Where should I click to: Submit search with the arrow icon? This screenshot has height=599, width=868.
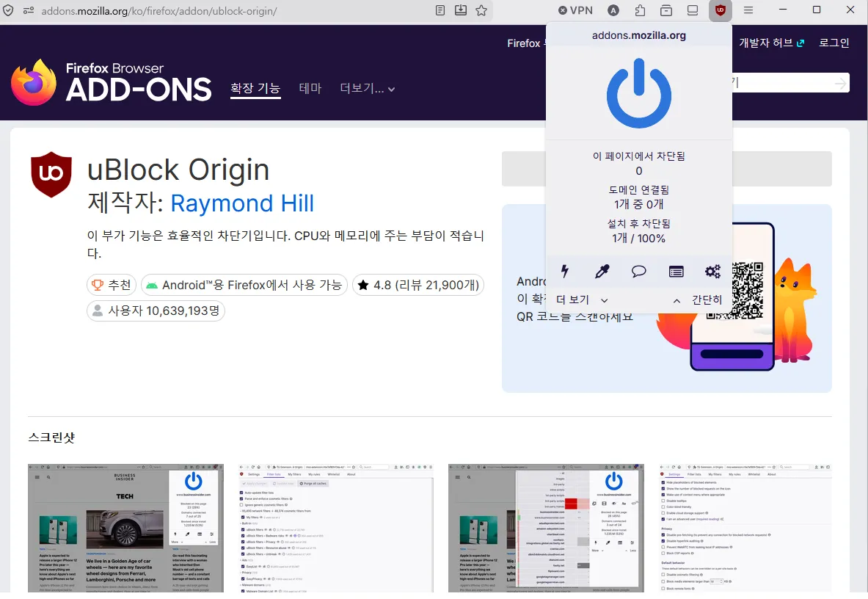840,83
